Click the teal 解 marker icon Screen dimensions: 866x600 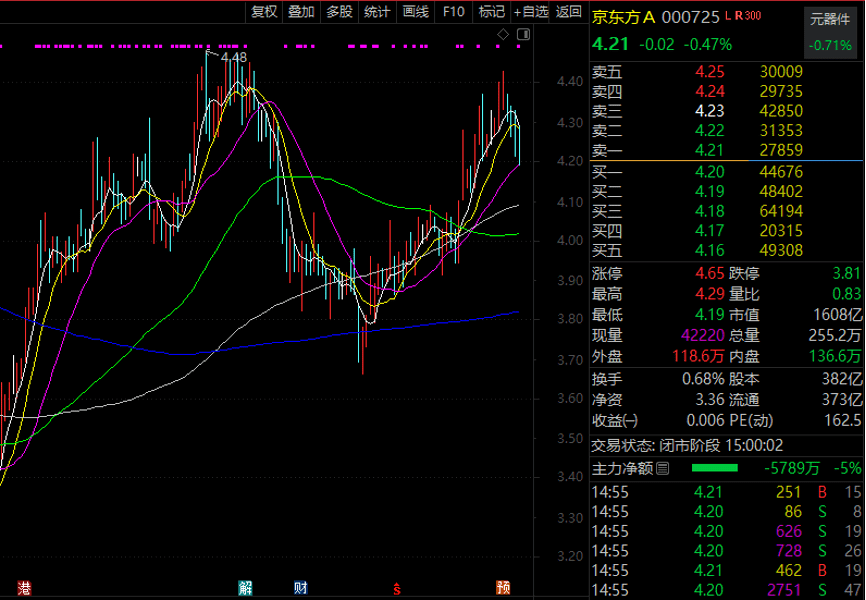245,586
